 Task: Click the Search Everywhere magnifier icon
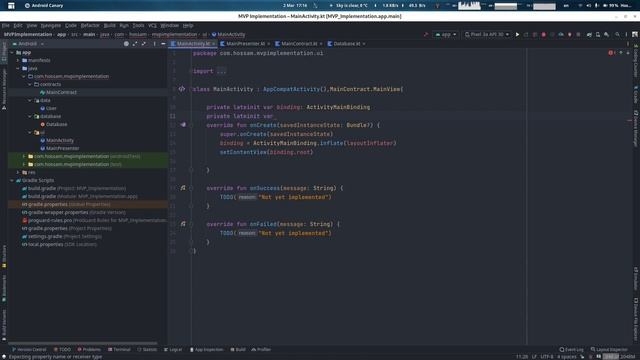click(x=617, y=35)
